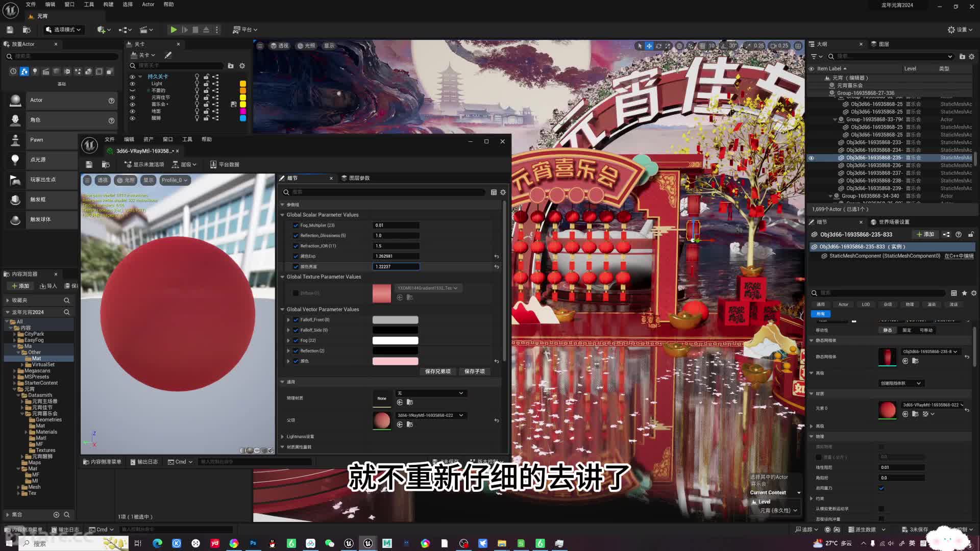Select the Volumes category icon in Place Actor
Image resolution: width=980 pixels, height=551 pixels.
[99, 71]
